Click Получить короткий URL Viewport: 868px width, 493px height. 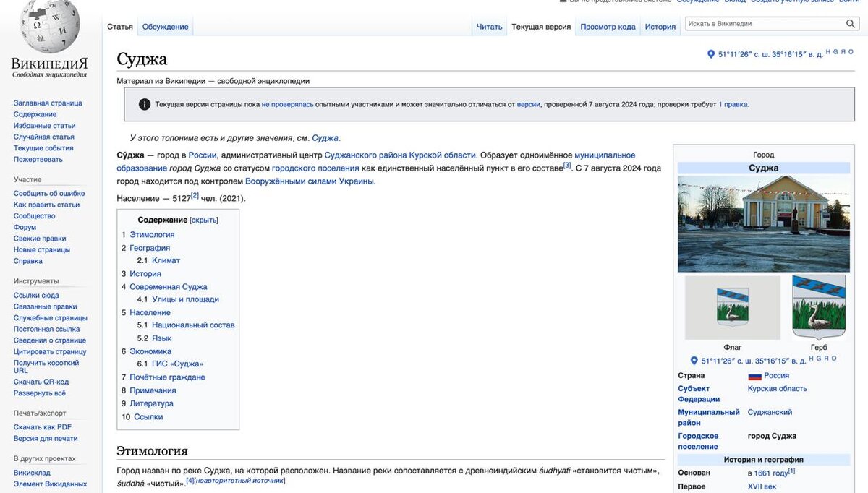coord(46,366)
